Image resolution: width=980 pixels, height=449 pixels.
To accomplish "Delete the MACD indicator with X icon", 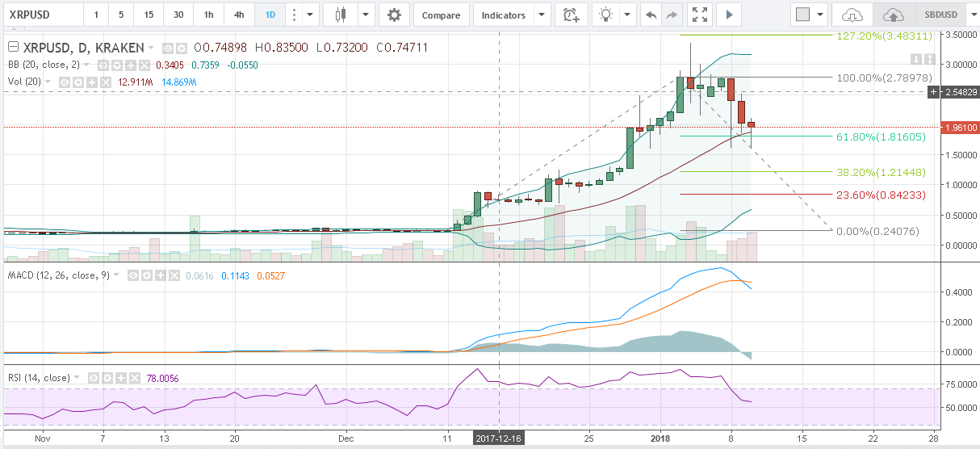I will tap(174, 276).
